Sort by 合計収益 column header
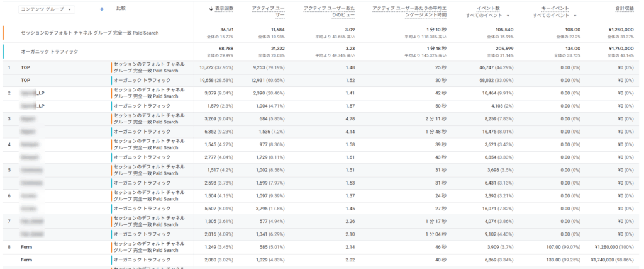This screenshot has width=644, height=269. tap(624, 9)
